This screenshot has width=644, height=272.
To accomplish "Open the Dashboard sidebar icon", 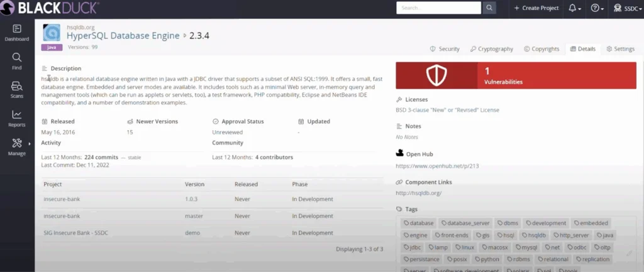I will (17, 33).
